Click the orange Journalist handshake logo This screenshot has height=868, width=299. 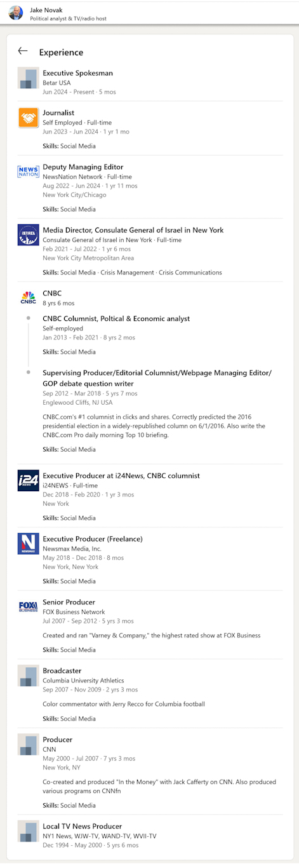click(x=28, y=118)
